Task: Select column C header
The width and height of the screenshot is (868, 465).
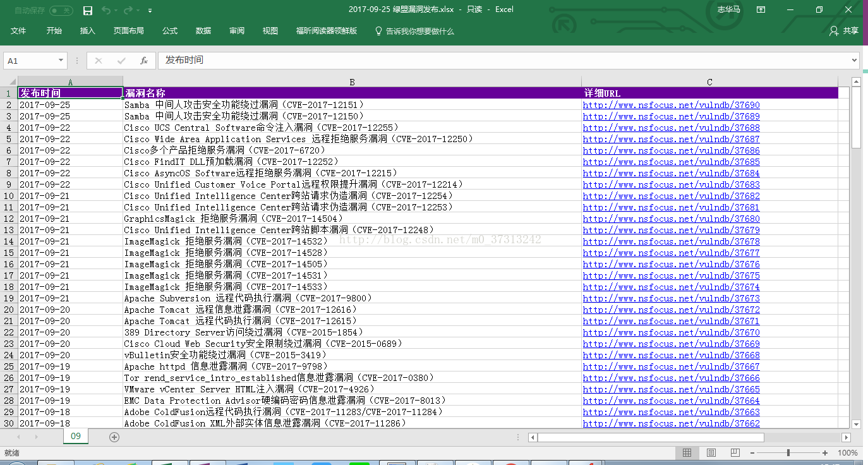Action: click(709, 82)
